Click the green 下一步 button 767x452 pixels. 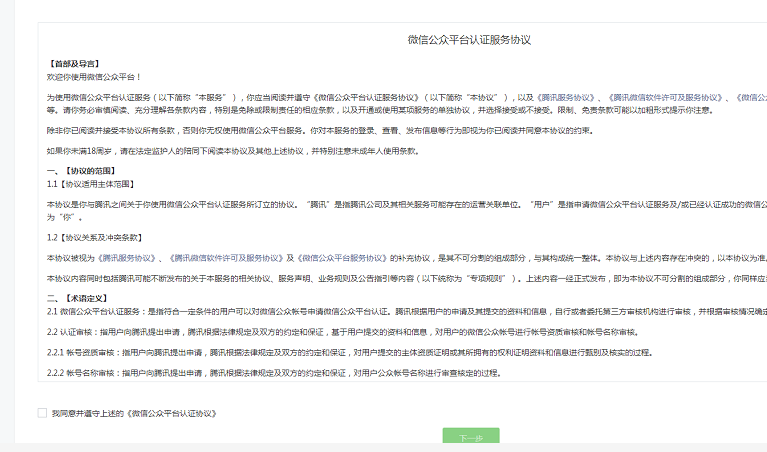pyautogui.click(x=470, y=439)
